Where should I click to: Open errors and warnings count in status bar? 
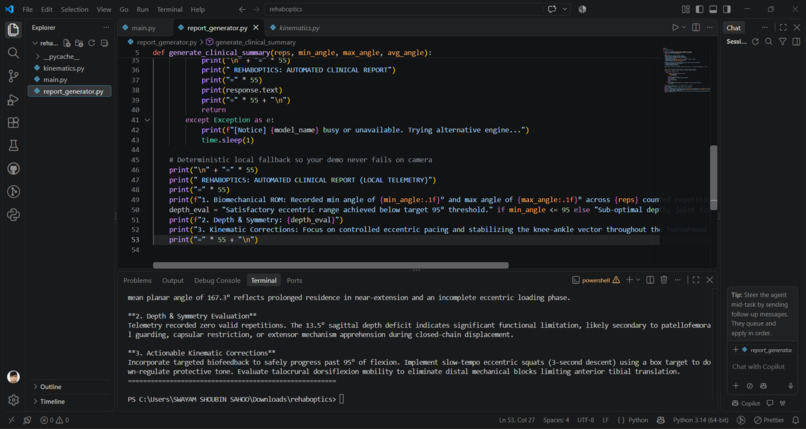[54, 420]
